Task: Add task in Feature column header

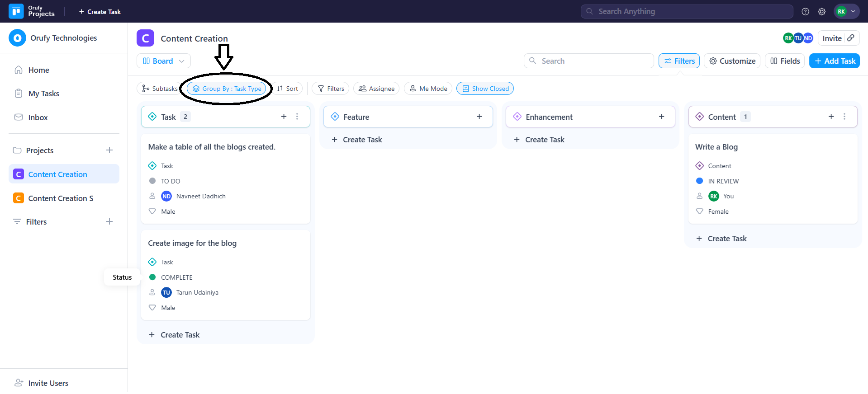Action: pos(479,117)
